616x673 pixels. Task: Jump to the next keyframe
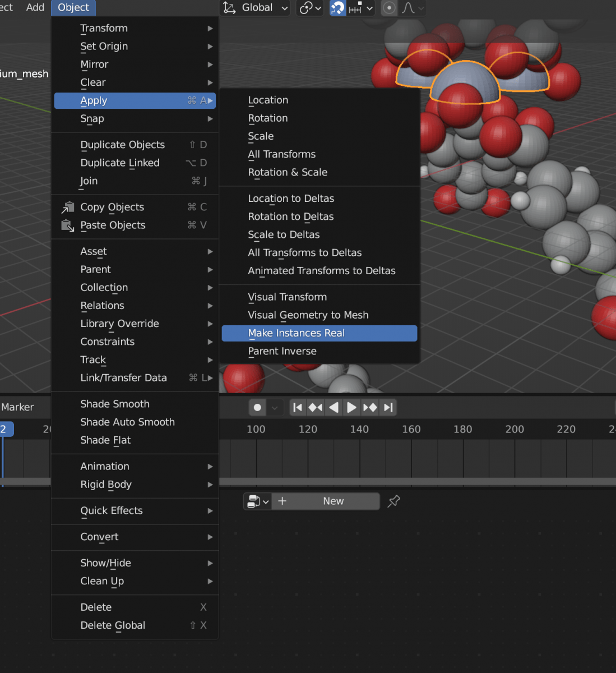click(x=370, y=408)
